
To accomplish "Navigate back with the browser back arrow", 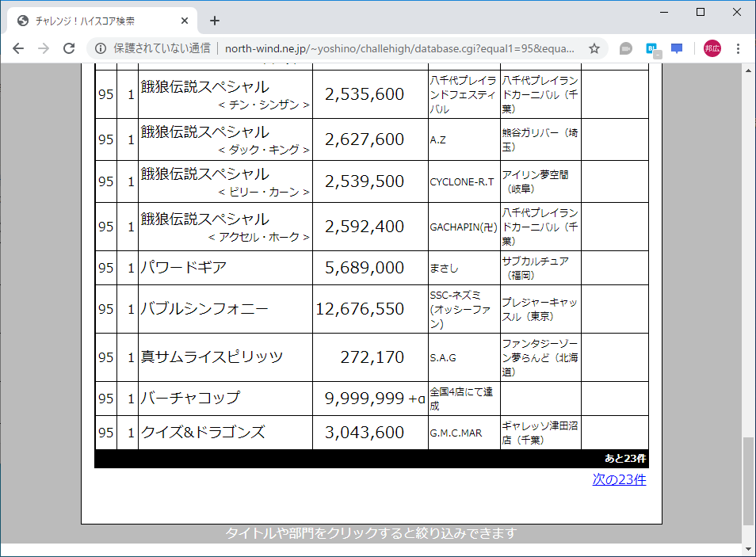I will pos(18,48).
